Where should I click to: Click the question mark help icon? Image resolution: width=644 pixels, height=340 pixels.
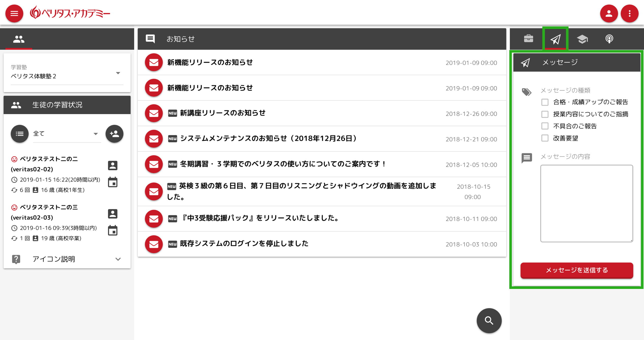pos(16,259)
